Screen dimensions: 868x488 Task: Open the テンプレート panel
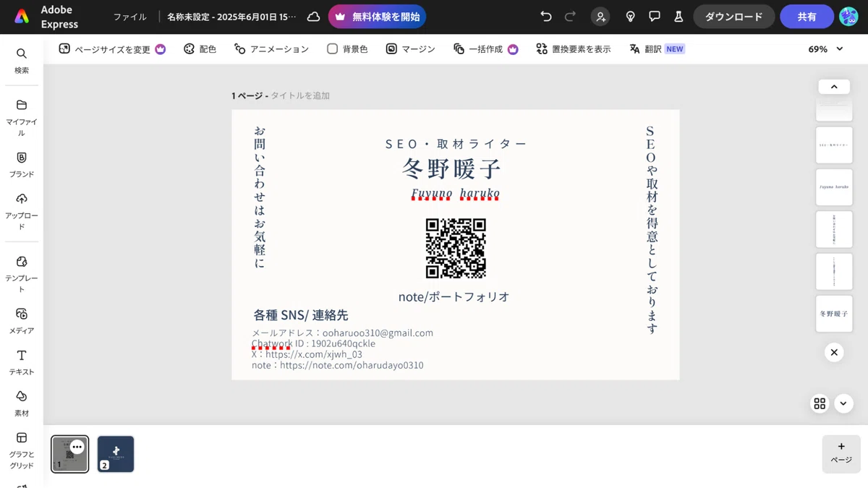[x=22, y=273]
